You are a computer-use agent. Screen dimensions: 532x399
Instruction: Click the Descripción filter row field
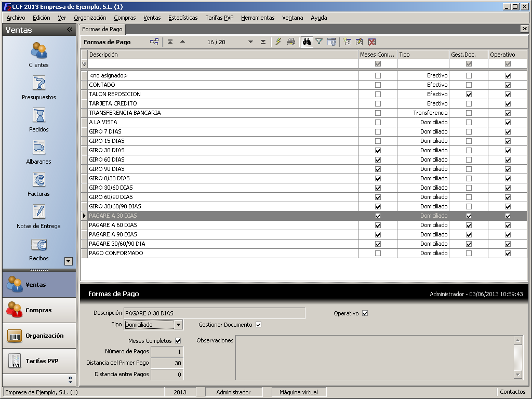[x=223, y=63]
